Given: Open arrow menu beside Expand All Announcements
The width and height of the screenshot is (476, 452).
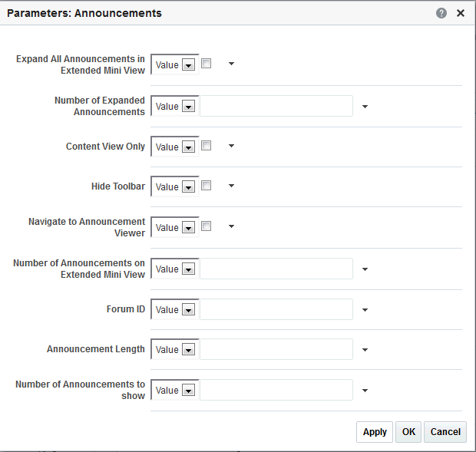Looking at the screenshot, I should (231, 64).
